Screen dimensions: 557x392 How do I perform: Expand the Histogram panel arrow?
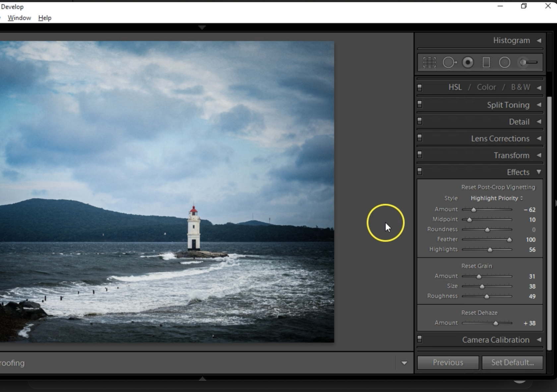tap(539, 40)
